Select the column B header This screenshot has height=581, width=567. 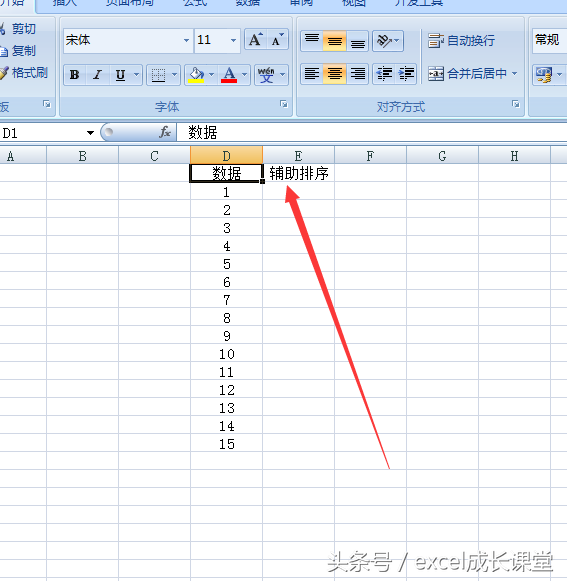(x=82, y=155)
